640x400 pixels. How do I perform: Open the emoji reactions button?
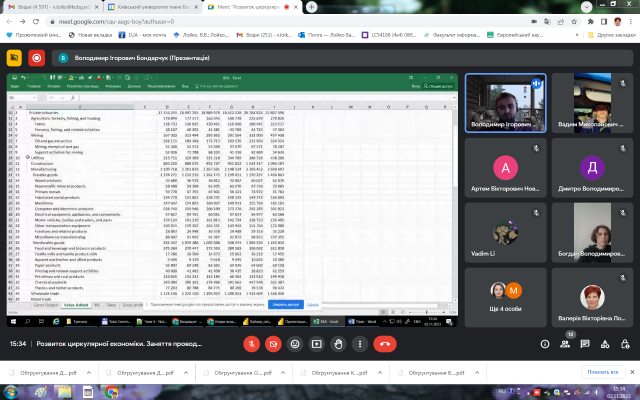click(293, 342)
